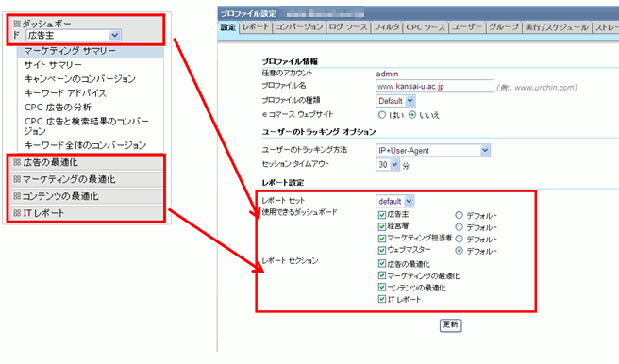Image resolution: width=619 pixels, height=364 pixels.
Task: Collapse the ダッシュボード section icon
Action: [17, 24]
